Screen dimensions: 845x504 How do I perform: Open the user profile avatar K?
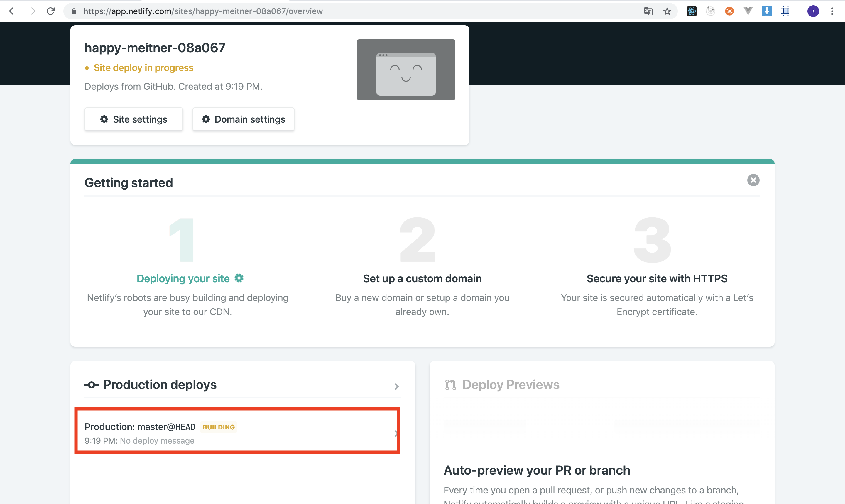point(813,11)
